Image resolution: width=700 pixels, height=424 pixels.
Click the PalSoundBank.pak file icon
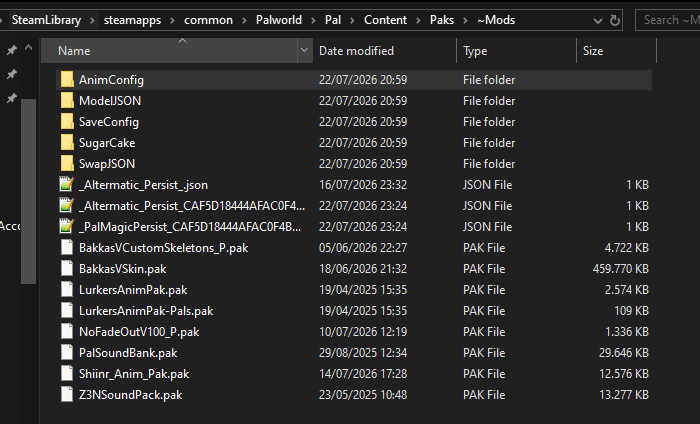click(x=67, y=352)
